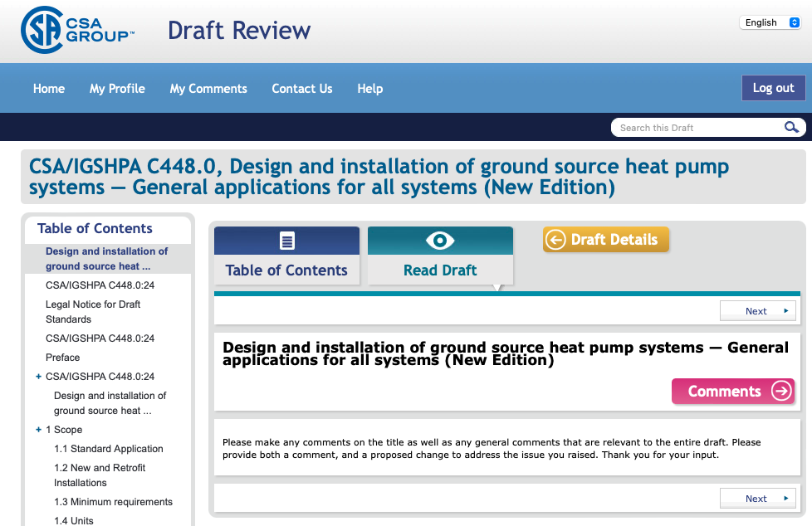Open Help in navigation bar
The image size is (812, 526).
tap(369, 89)
